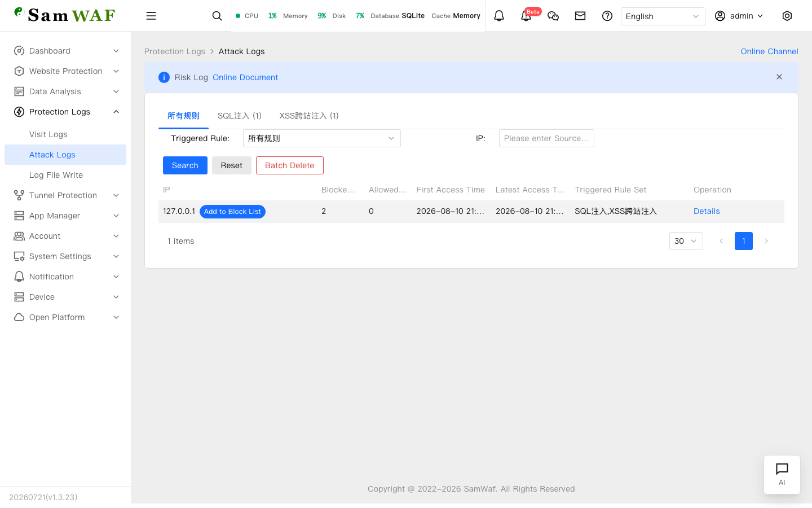This screenshot has width=812, height=508.
Task: Click the Device server icon
Action: point(19,297)
